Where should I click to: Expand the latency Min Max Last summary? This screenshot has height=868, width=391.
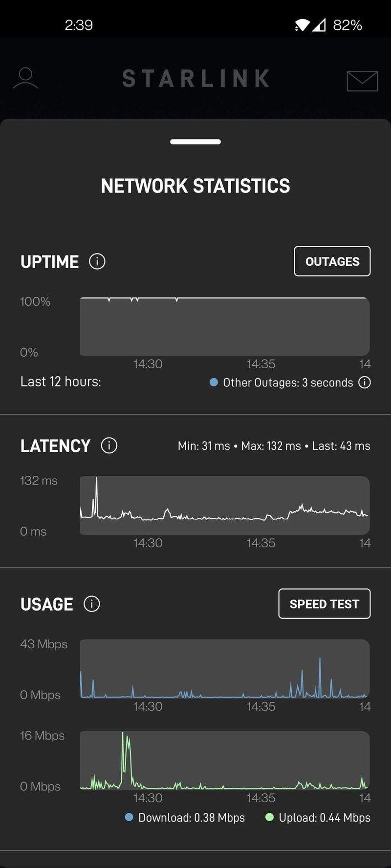pyautogui.click(x=274, y=445)
